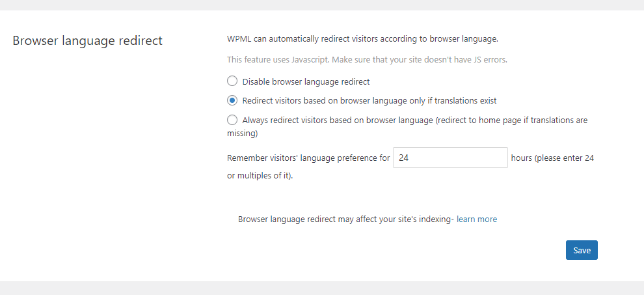Choose redirect only if translations exist
Viewport: 644px width, 295px height.
pyautogui.click(x=232, y=100)
